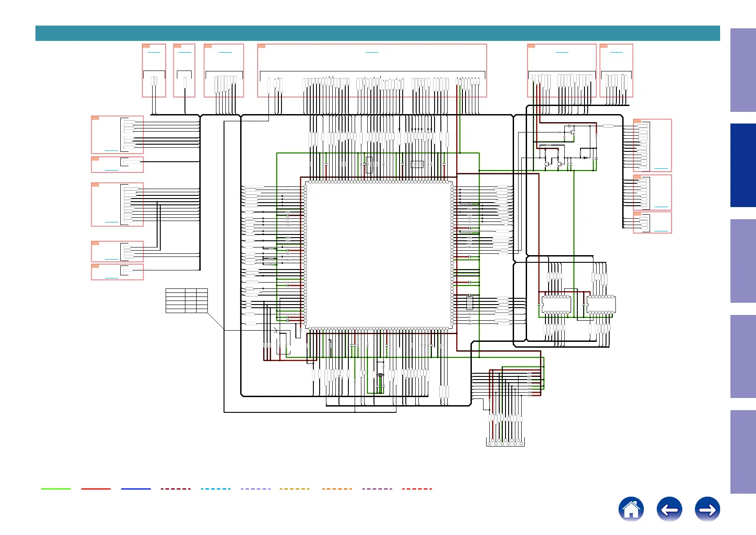Click the small table left of the main chip

tap(187, 301)
